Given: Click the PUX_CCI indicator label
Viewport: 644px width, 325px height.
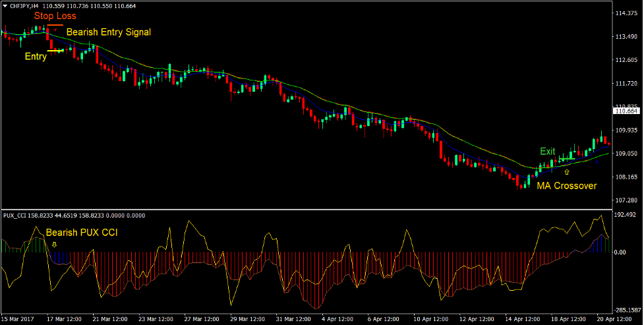Looking at the screenshot, I should tap(15, 216).
